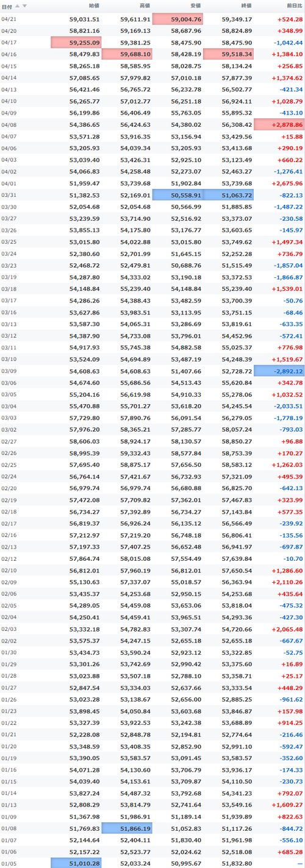Select the 安値 column header
The image size is (305, 868).
(x=195, y=5)
